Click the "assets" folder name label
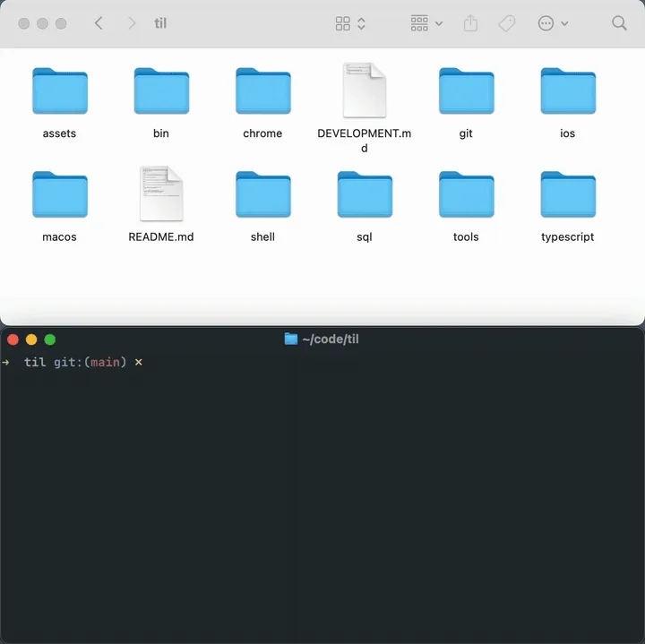645x644 pixels. 60,133
